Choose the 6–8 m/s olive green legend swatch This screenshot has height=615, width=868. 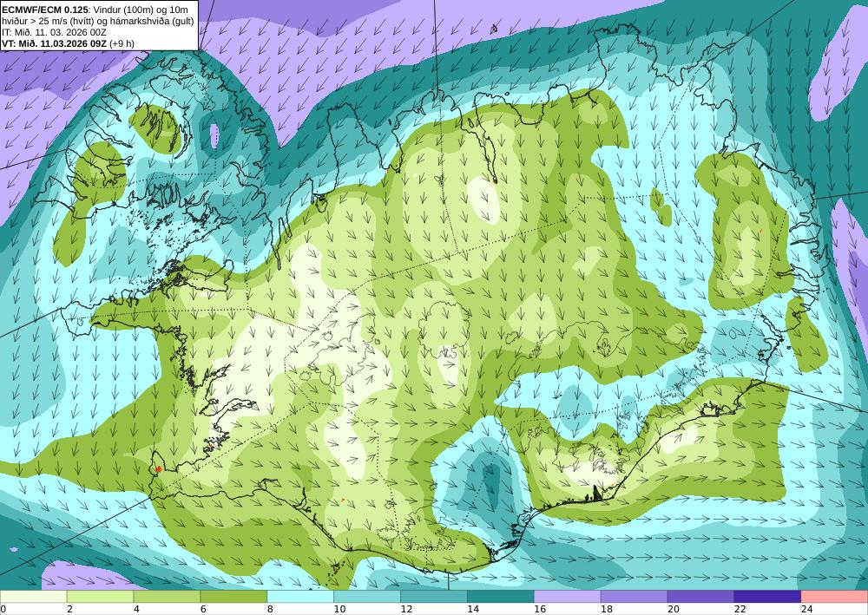click(x=233, y=597)
